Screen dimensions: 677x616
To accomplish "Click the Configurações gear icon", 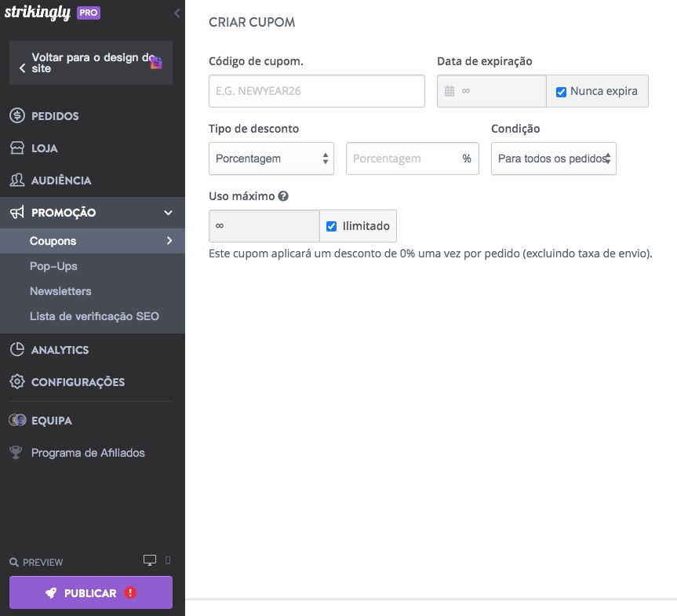I will [x=17, y=382].
